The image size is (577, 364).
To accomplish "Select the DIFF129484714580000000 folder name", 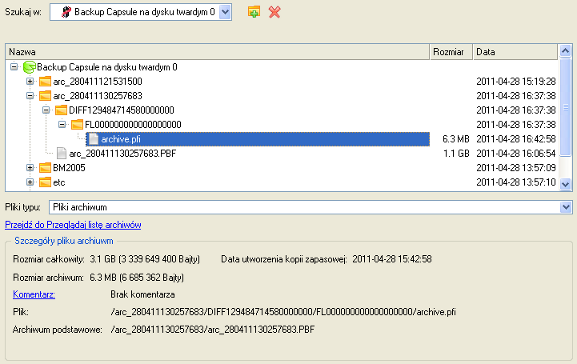I will pos(121,110).
